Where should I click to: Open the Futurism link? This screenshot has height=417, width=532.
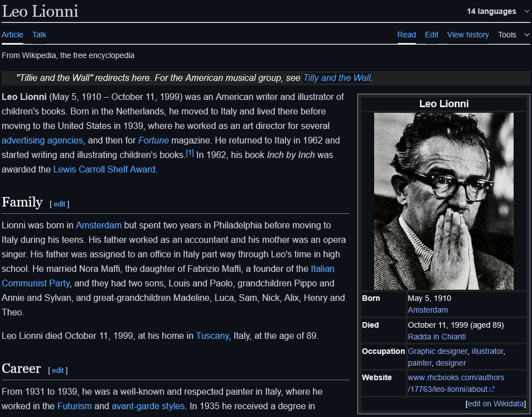coord(75,406)
